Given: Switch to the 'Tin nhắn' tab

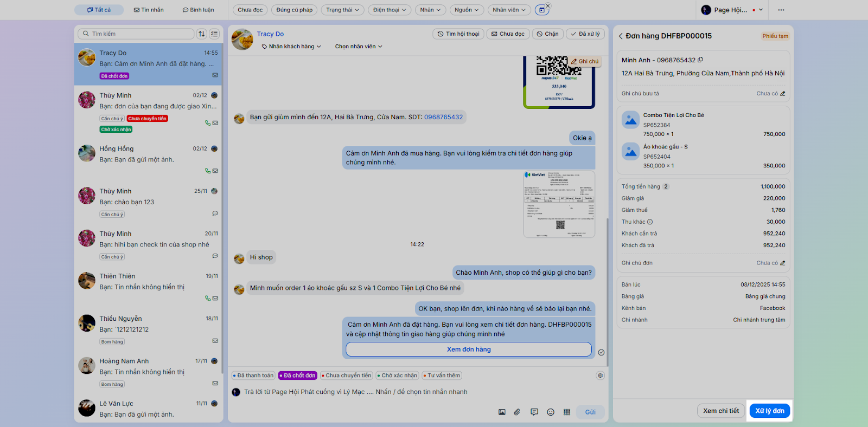Looking at the screenshot, I should point(149,10).
